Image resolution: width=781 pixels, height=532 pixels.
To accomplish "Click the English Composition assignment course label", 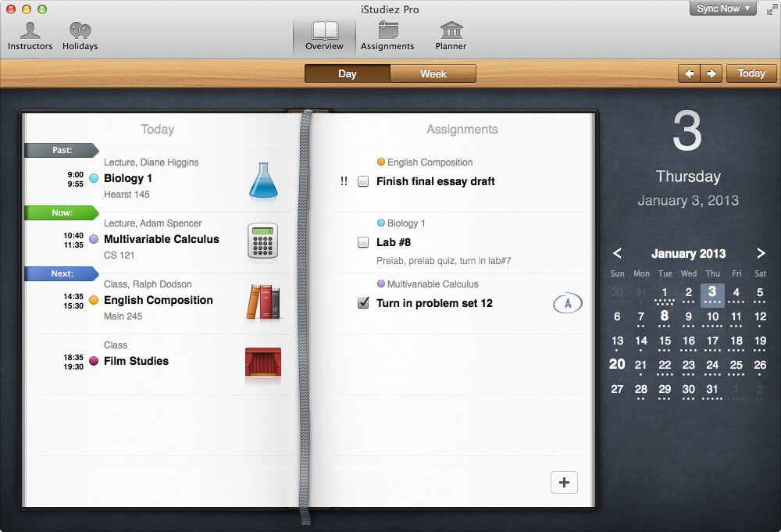I will 430,162.
